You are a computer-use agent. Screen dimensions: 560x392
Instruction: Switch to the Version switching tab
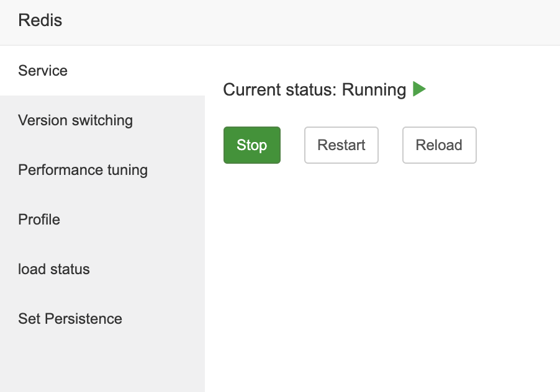tap(75, 120)
